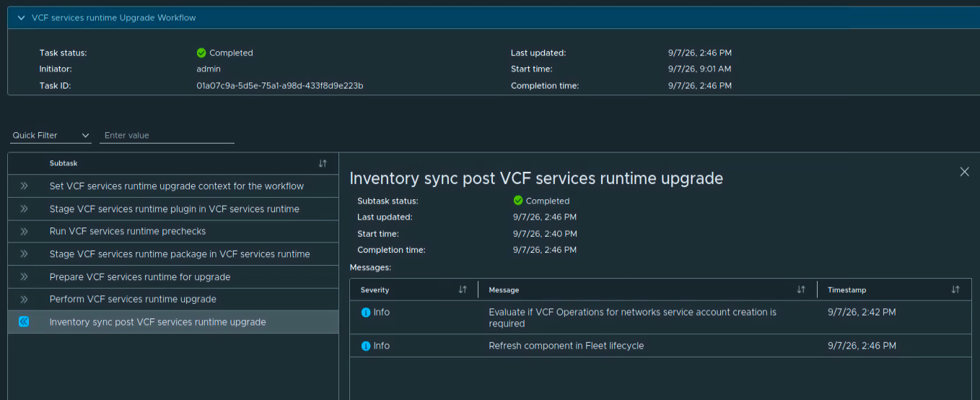Expand details for Run VCF services runtime prechecks

24,232
